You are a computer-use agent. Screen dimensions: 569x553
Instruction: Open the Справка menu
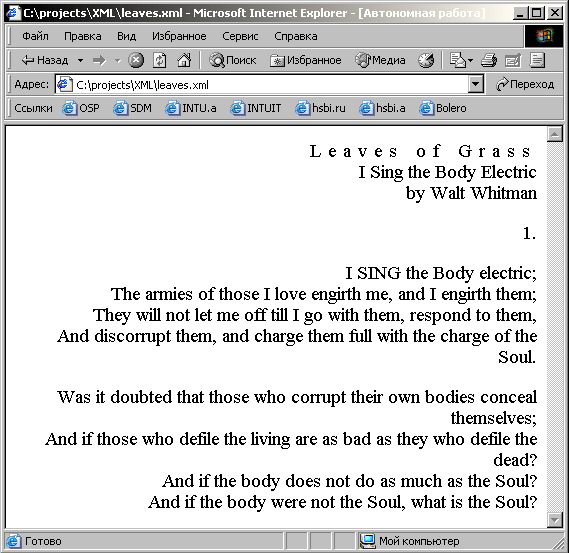pos(296,36)
